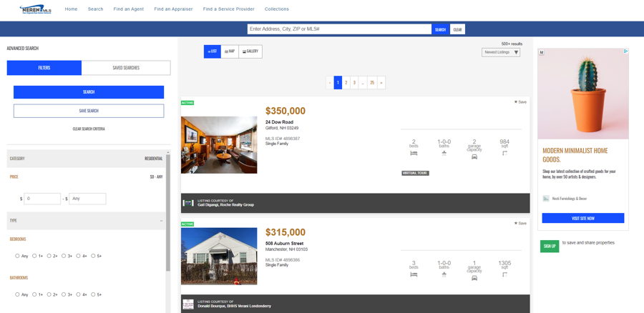
Task: Expand the Type filter section
Action: [x=86, y=221]
